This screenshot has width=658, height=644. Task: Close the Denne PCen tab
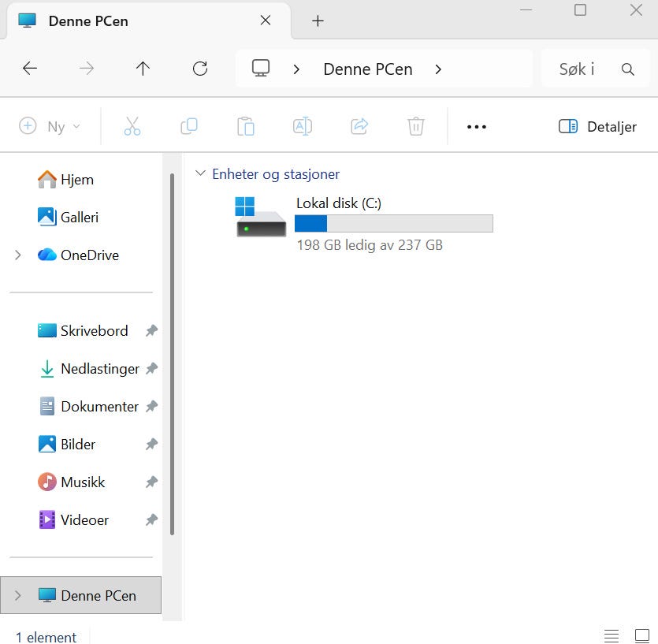point(266,20)
